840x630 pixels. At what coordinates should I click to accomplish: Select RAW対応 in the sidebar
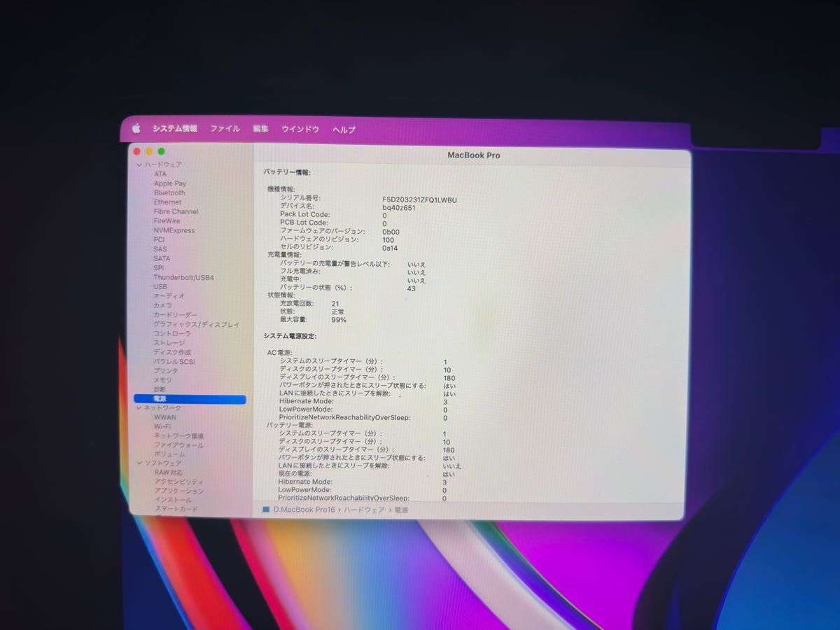tap(169, 472)
